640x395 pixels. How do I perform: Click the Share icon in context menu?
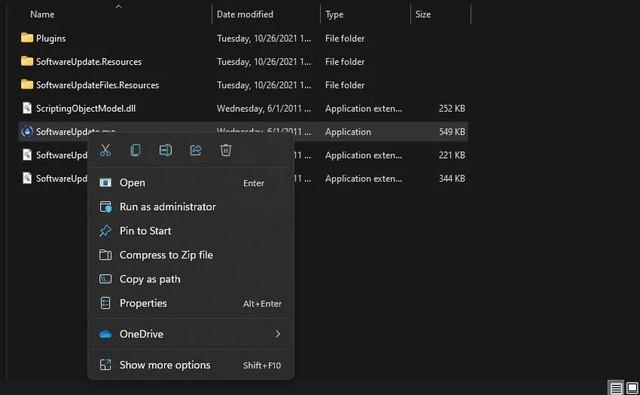(x=196, y=150)
